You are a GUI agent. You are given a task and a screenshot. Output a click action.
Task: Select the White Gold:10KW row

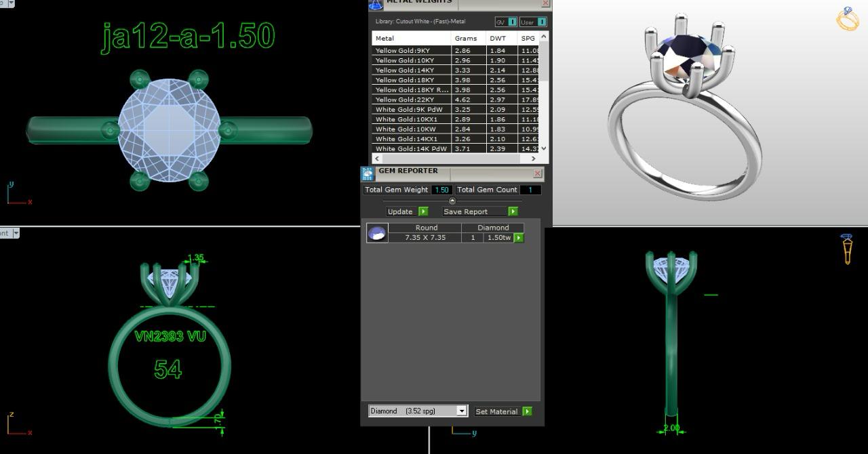(x=456, y=129)
